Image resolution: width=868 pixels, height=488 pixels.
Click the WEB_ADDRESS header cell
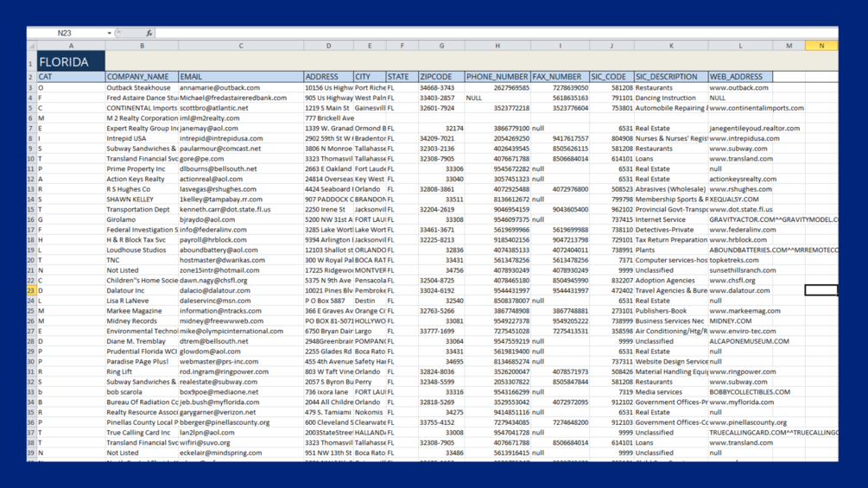(x=740, y=77)
